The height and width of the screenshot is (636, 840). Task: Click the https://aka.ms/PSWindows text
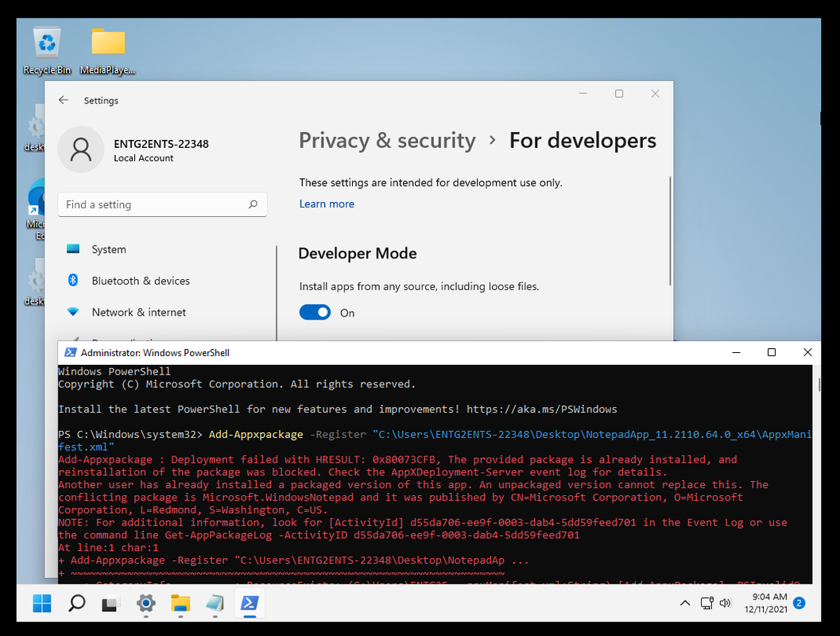pyautogui.click(x=542, y=409)
